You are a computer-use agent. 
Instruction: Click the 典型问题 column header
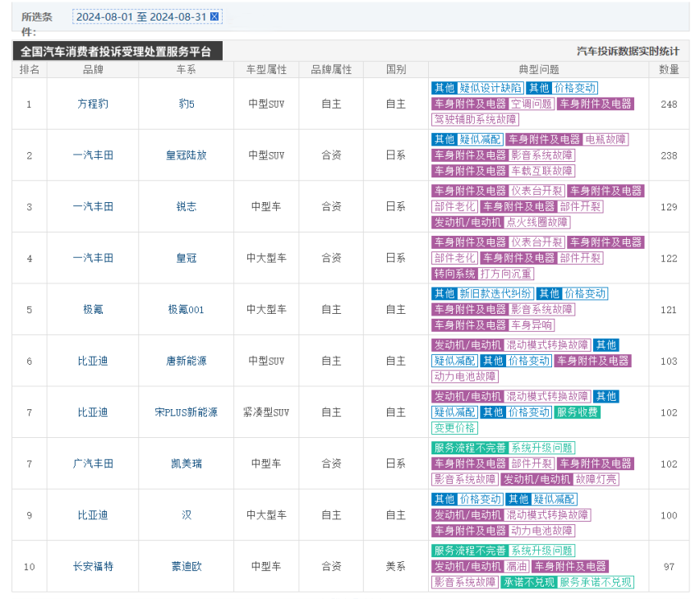(539, 69)
